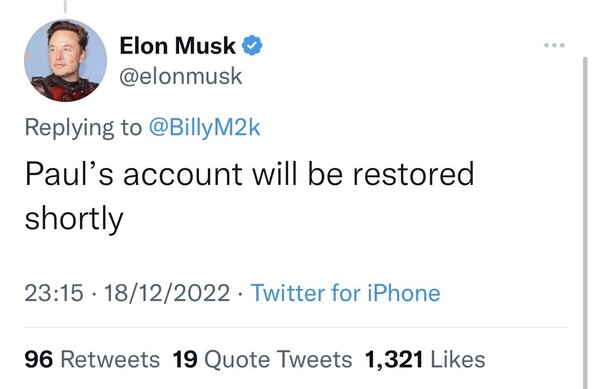View the 19 Quote Tweets list
The height and width of the screenshot is (389, 592).
[x=262, y=359]
